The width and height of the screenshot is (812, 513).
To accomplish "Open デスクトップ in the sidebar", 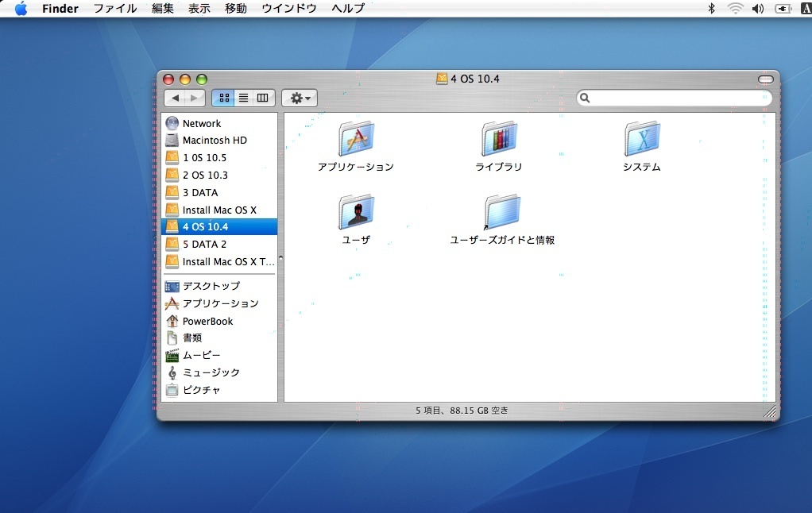I will click(219, 286).
